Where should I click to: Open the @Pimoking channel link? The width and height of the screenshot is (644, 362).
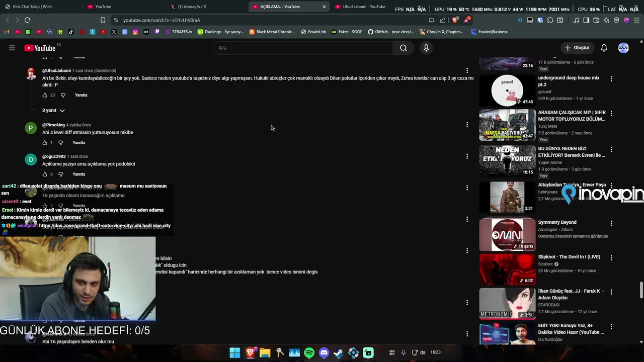(53, 125)
